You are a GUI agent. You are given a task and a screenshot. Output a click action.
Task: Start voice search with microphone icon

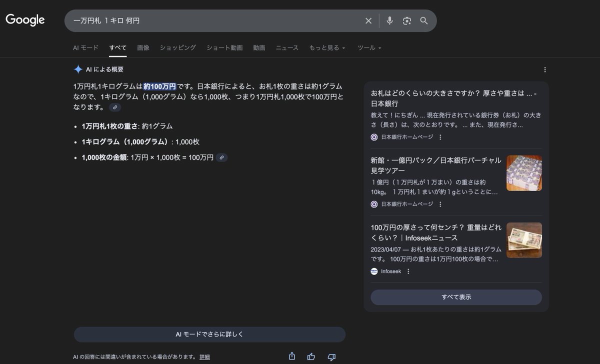click(390, 20)
